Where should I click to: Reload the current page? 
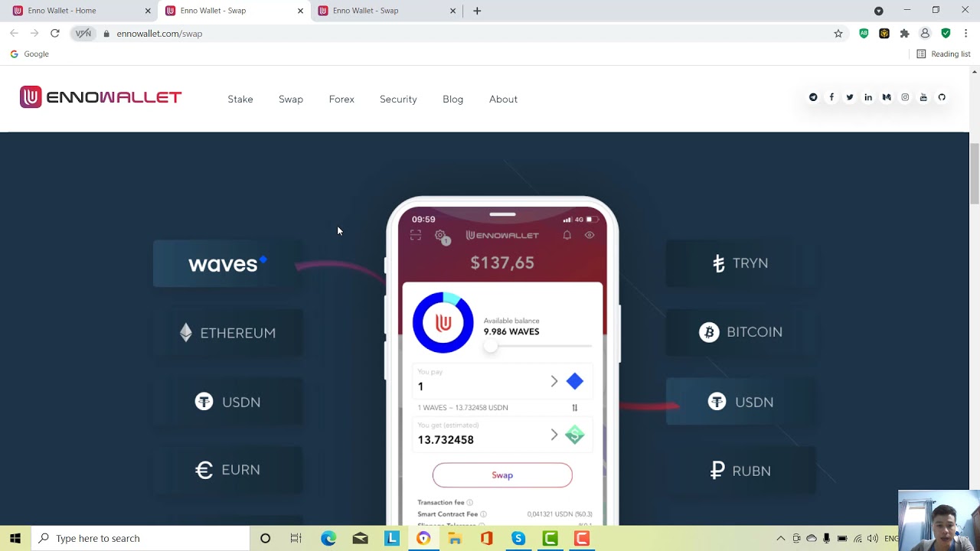(x=55, y=34)
